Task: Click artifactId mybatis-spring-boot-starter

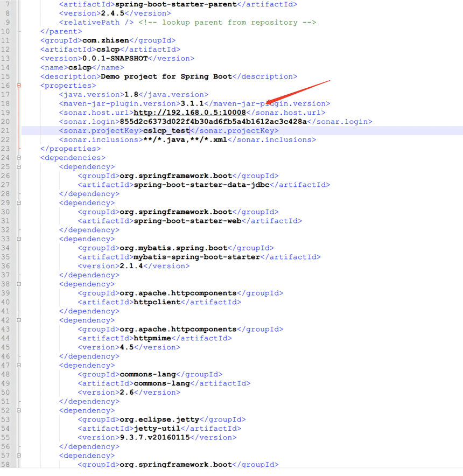Action: coord(197,257)
